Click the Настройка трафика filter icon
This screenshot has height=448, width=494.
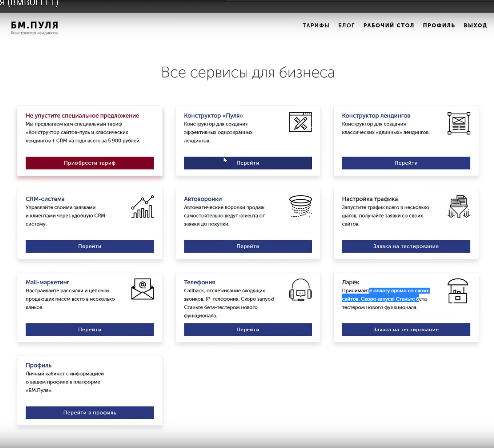tap(459, 207)
